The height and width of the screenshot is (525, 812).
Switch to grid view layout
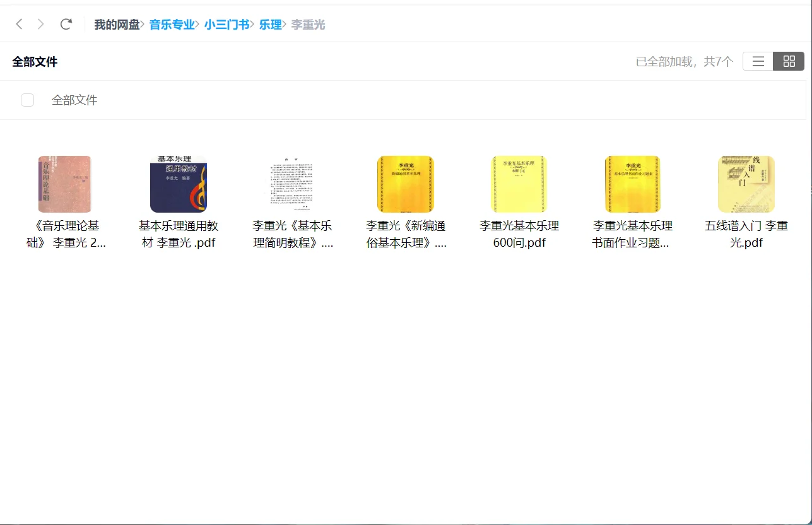789,61
